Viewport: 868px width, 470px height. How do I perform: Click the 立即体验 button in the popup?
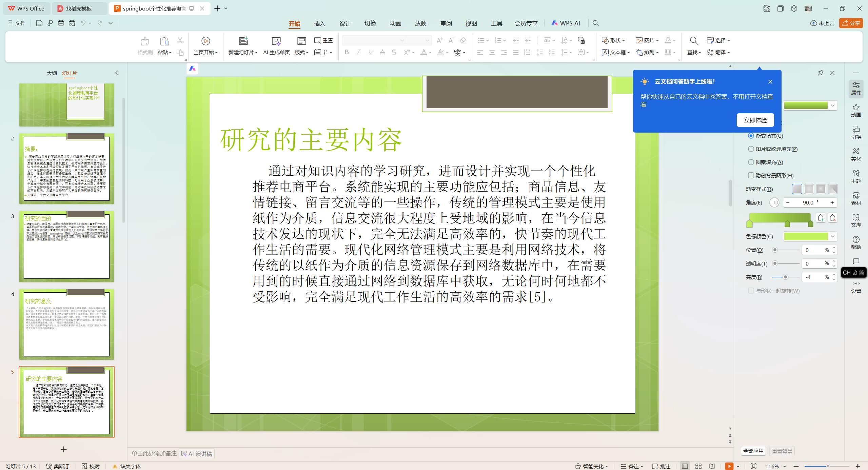click(755, 120)
